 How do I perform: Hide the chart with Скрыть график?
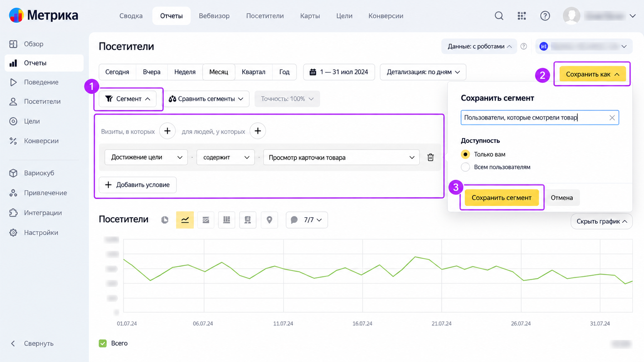601,221
